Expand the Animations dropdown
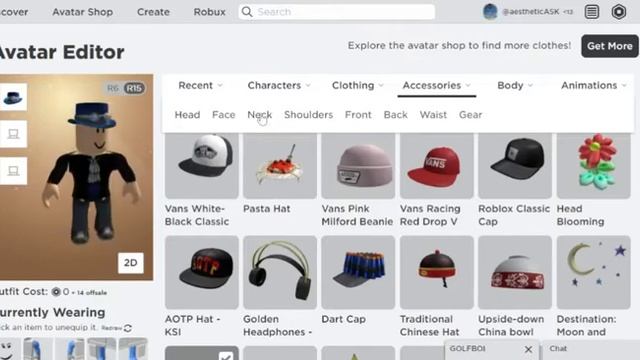Screen dimensions: 640x360 point(593,85)
